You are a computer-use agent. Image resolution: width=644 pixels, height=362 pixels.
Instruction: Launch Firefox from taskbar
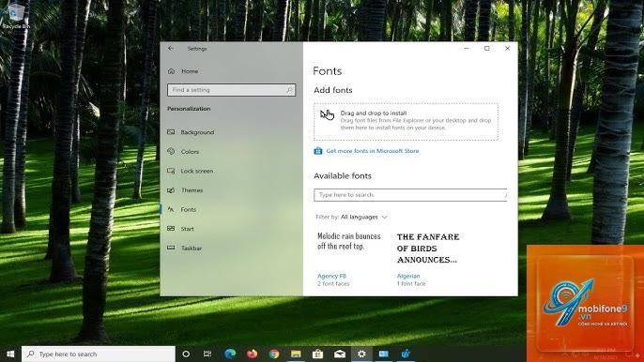coord(252,354)
